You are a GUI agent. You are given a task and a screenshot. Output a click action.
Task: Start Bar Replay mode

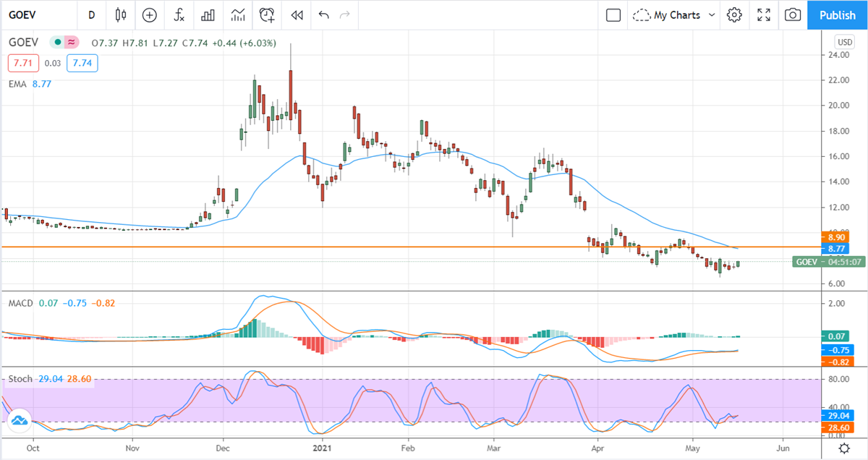[x=296, y=14]
